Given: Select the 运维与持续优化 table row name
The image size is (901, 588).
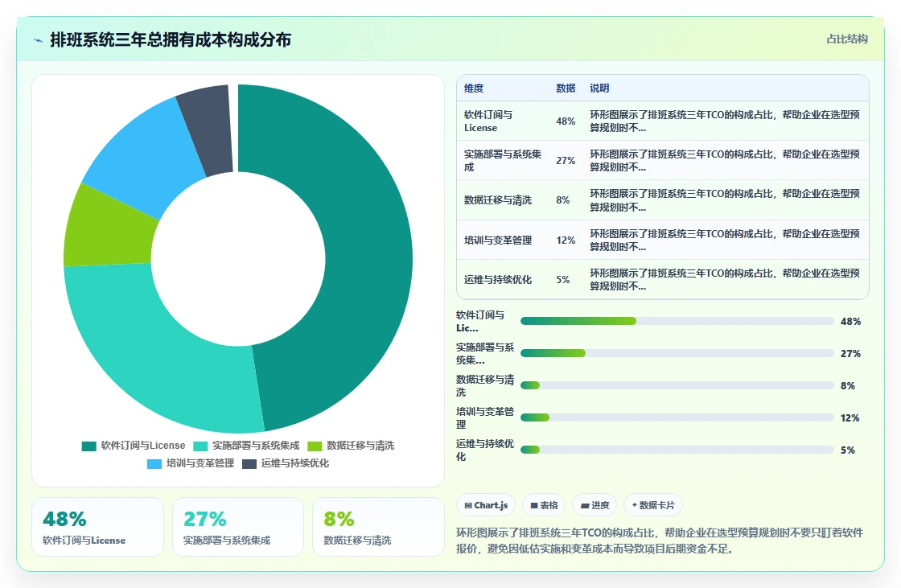Looking at the screenshot, I should (498, 280).
